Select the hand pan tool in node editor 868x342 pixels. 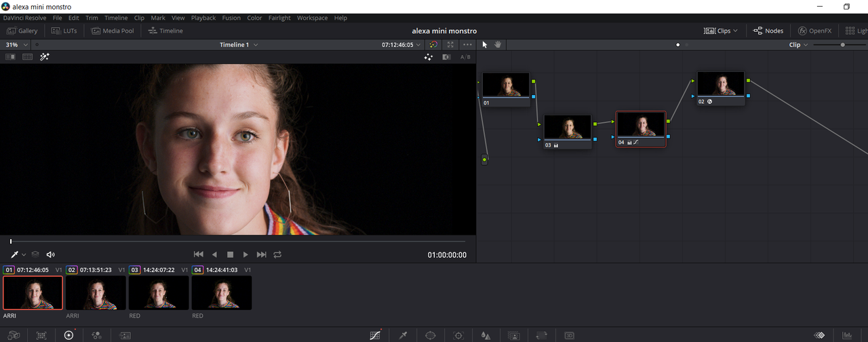[498, 45]
